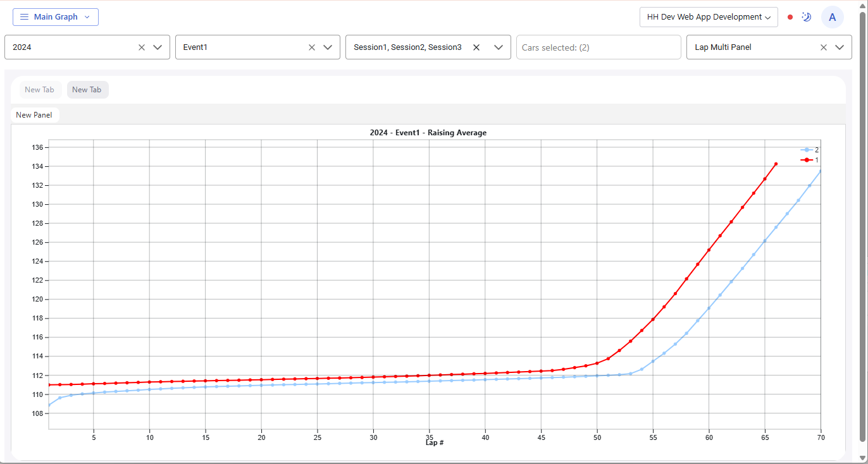Expand the year dropdown chevron

click(158, 47)
